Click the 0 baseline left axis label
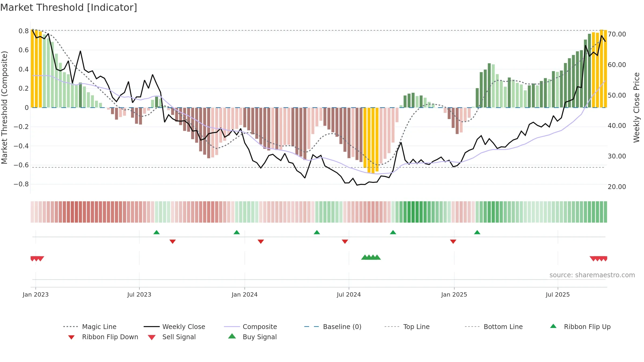Image resolution: width=644 pixels, height=362 pixels. coord(27,108)
